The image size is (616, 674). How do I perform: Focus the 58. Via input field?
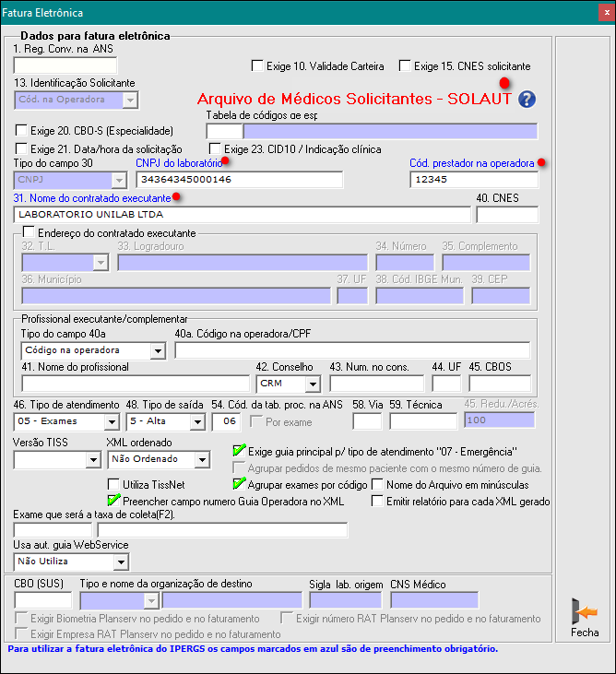(367, 421)
